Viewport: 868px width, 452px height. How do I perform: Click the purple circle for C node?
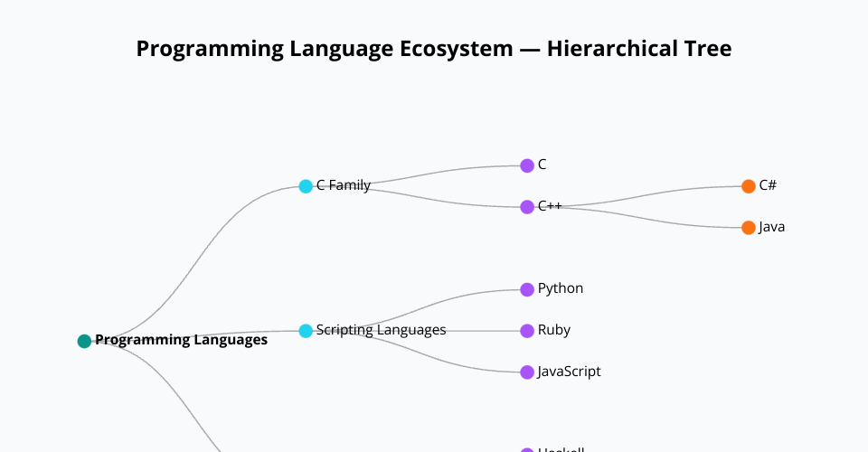point(527,165)
